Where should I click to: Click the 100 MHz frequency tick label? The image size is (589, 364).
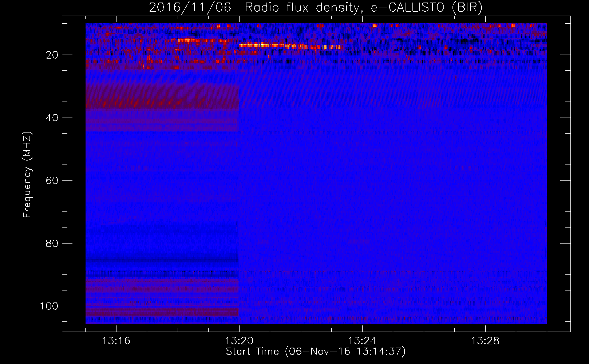click(49, 306)
